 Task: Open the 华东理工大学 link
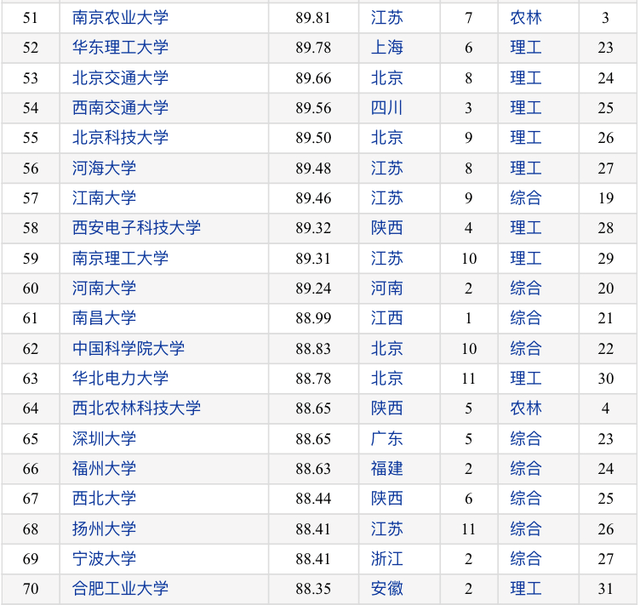click(120, 47)
